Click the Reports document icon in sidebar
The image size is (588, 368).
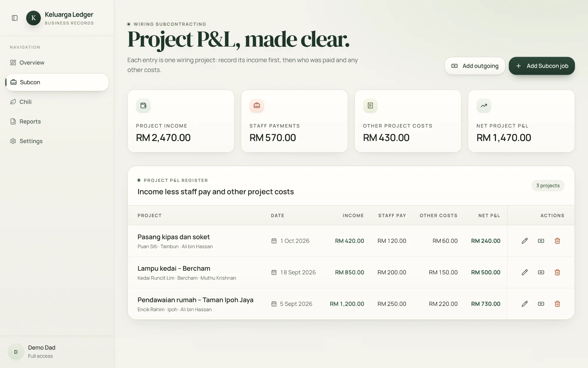[13, 121]
